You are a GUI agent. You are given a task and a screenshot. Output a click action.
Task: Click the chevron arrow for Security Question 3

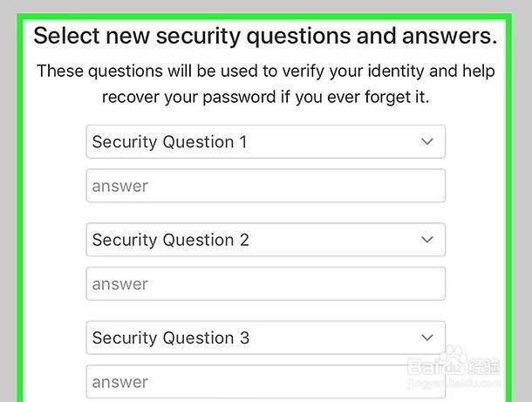pos(426,337)
